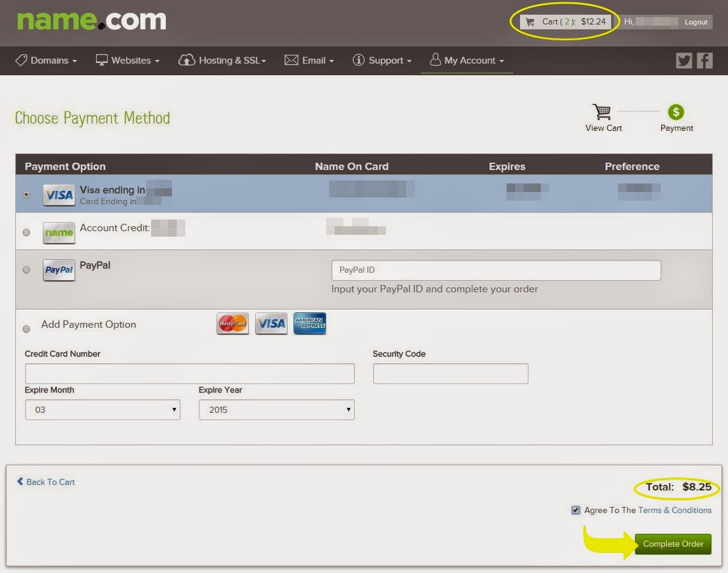Expand the Hosting & SSL menu
This screenshot has width=728, height=573.
pos(223,61)
